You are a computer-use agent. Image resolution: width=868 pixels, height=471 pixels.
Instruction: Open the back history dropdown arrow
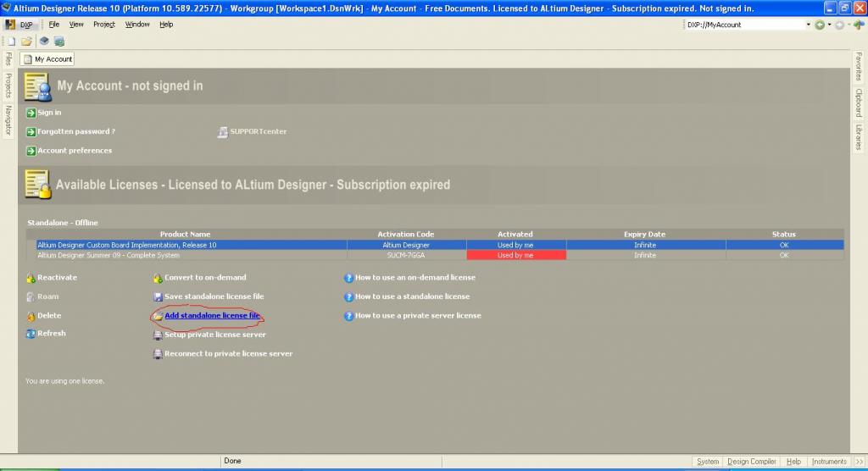(x=829, y=25)
